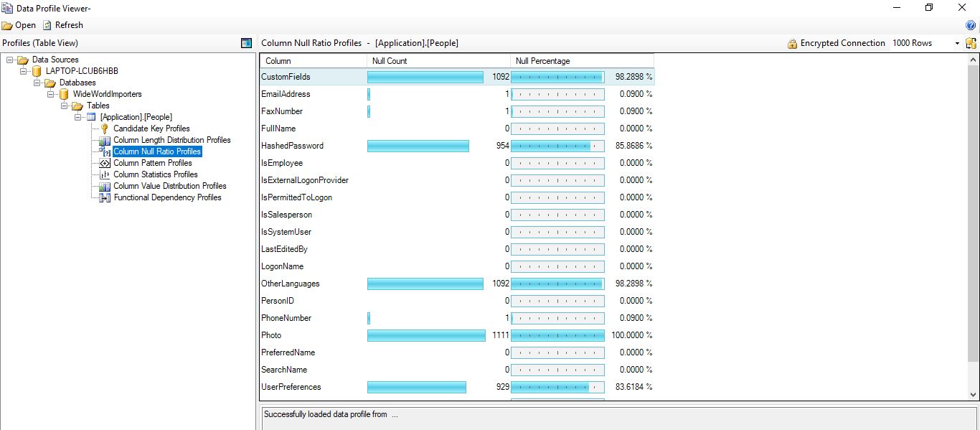The width and height of the screenshot is (980, 430).
Task: Click UserPreferences null count bar
Action: [417, 387]
